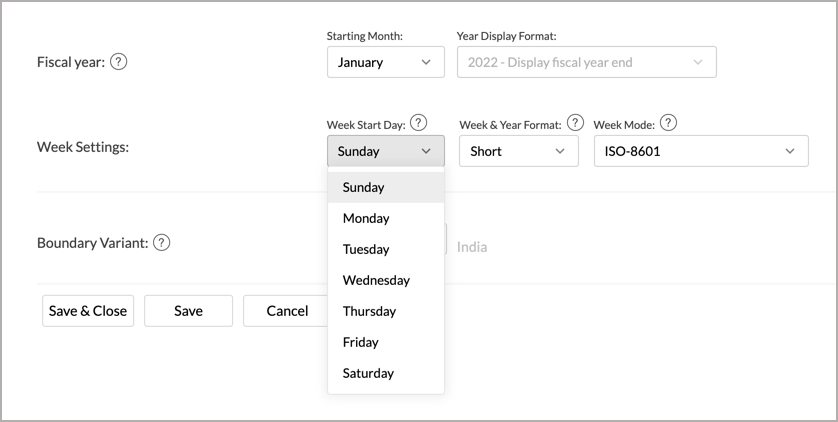
Task: Select Sunday from the day list
Action: [386, 187]
